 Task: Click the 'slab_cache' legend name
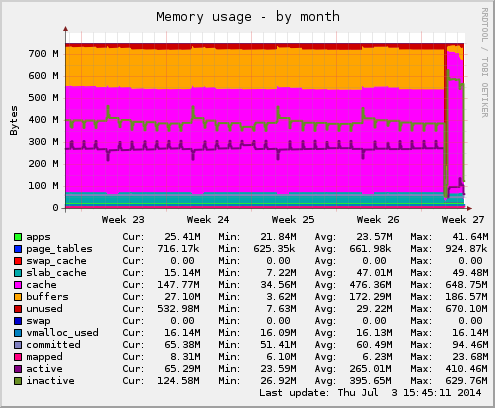click(x=56, y=273)
